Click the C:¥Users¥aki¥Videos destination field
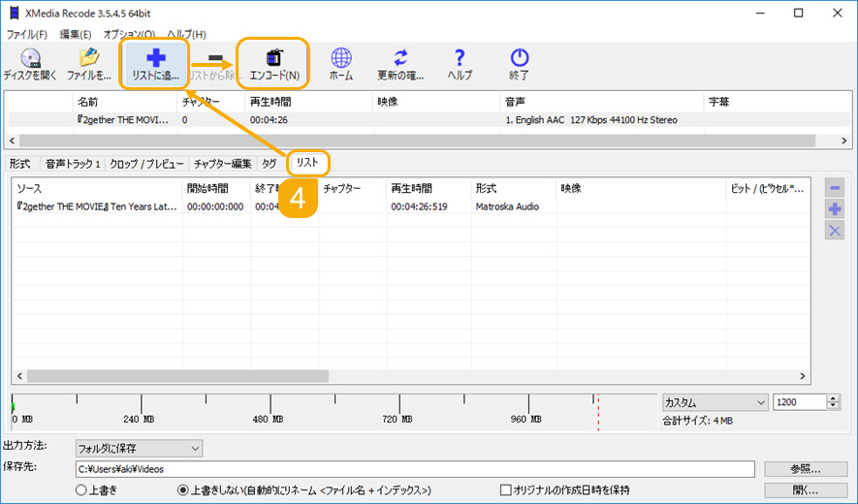The height and width of the screenshot is (504, 858). (415, 469)
